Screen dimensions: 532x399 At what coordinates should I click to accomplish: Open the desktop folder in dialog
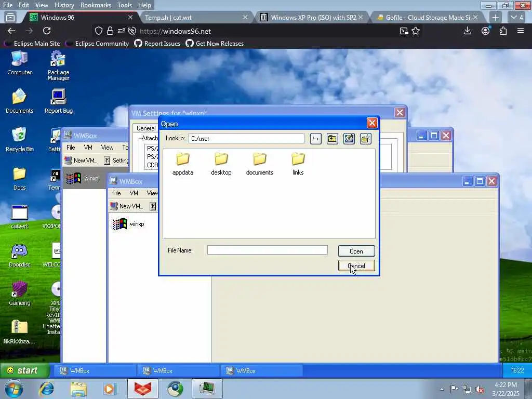pos(221,164)
